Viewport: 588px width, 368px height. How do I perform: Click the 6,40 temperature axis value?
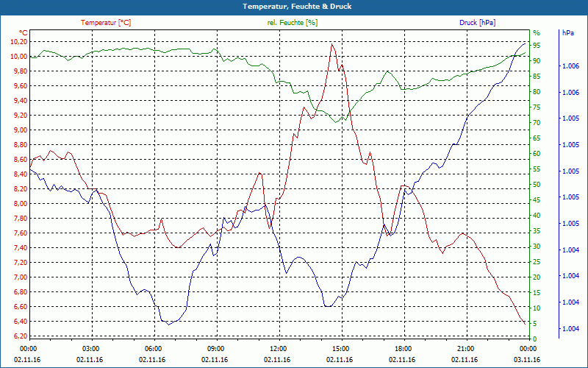(x=21, y=322)
